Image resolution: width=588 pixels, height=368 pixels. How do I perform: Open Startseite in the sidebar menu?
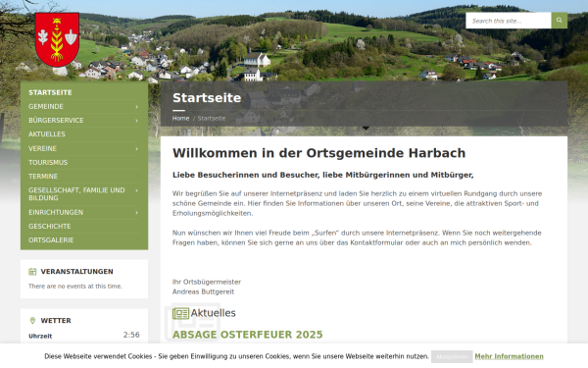50,92
